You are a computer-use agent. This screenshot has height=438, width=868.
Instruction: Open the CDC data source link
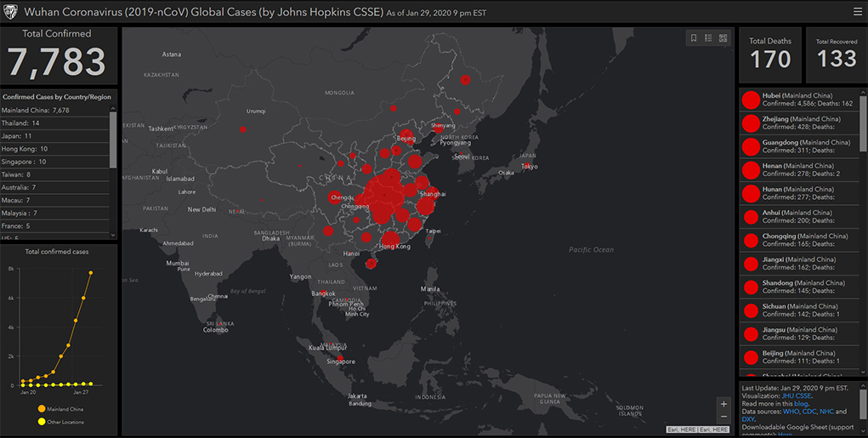click(x=808, y=412)
